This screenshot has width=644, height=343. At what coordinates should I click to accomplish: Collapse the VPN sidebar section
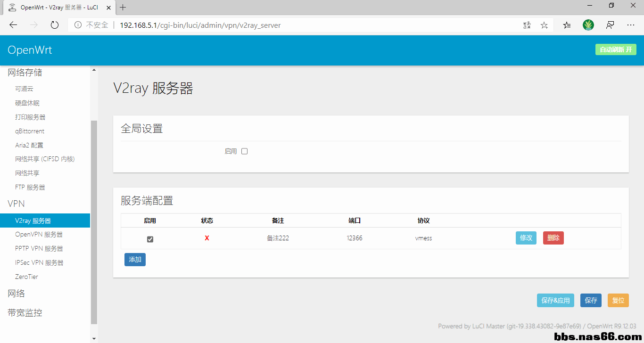pyautogui.click(x=16, y=204)
